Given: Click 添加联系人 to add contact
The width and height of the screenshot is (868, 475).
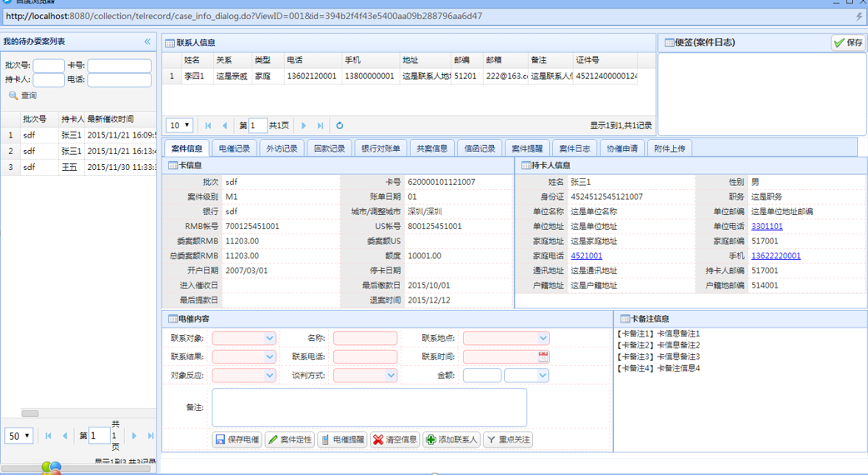Looking at the screenshot, I should pyautogui.click(x=451, y=440).
